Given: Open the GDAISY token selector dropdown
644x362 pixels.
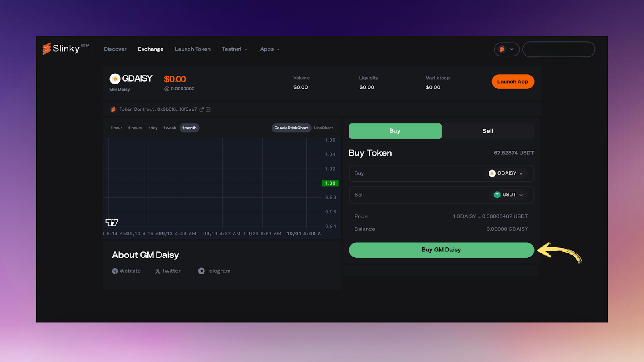Looking at the screenshot, I should point(506,173).
